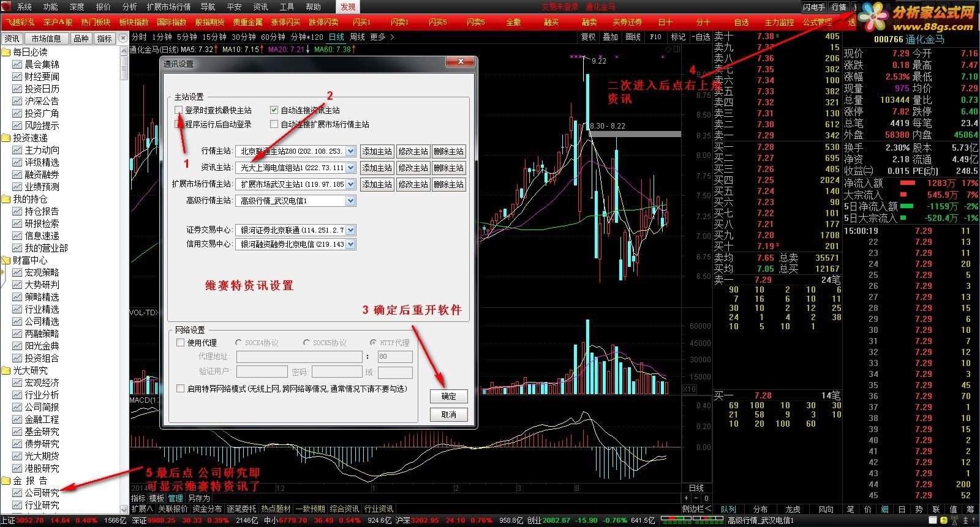
Task: Toggle 自动连接扩展市场行情主站 checkbox
Action: point(274,124)
